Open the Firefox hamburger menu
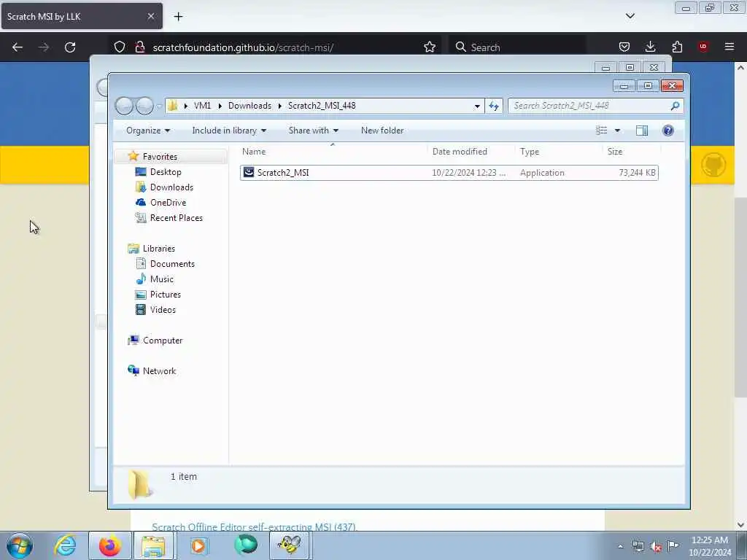Screen dimensions: 747x560 click(x=729, y=47)
